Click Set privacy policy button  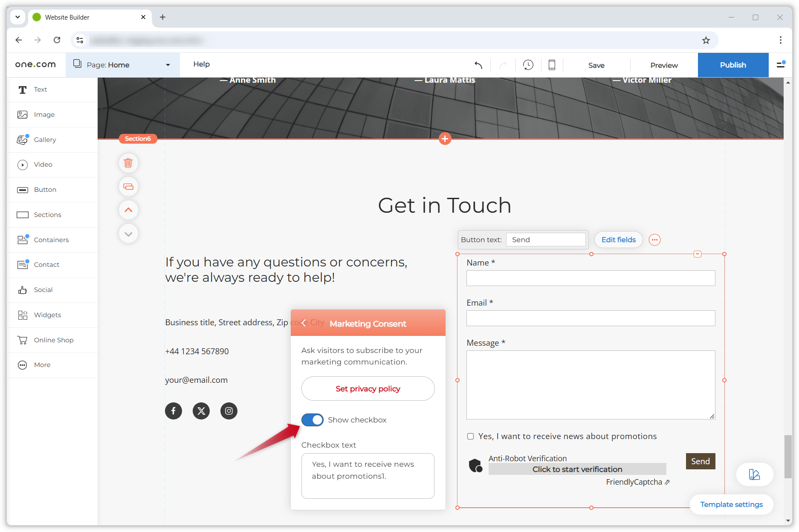pyautogui.click(x=368, y=389)
